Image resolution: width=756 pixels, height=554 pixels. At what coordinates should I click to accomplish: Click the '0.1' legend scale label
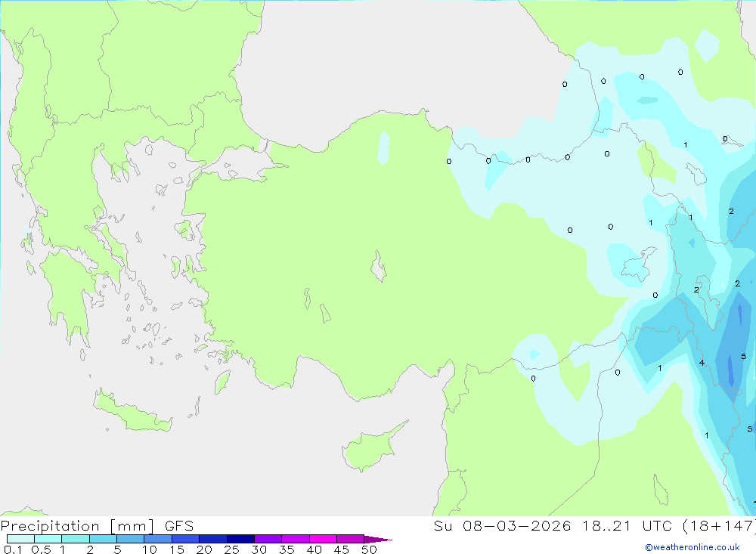click(13, 549)
